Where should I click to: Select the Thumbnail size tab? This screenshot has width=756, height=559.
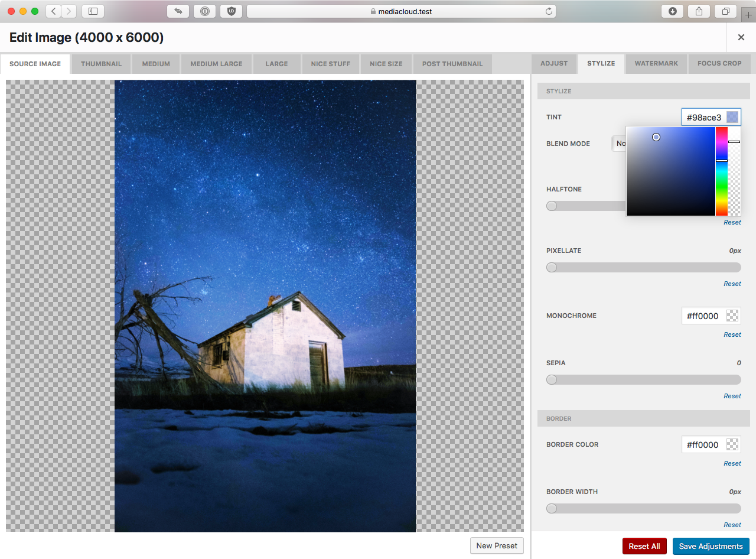pos(101,64)
